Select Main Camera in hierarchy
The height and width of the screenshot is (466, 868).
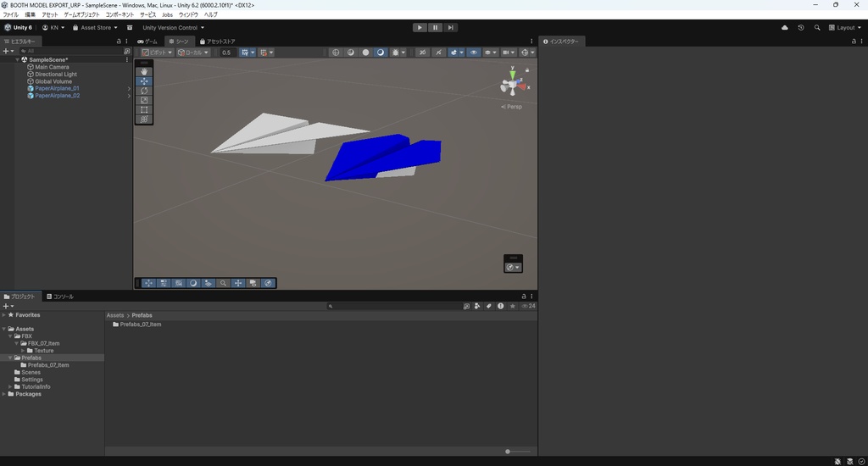[52, 67]
